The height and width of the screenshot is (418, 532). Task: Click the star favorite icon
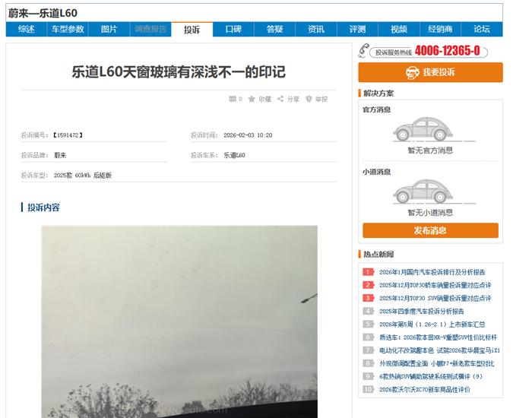click(x=252, y=99)
